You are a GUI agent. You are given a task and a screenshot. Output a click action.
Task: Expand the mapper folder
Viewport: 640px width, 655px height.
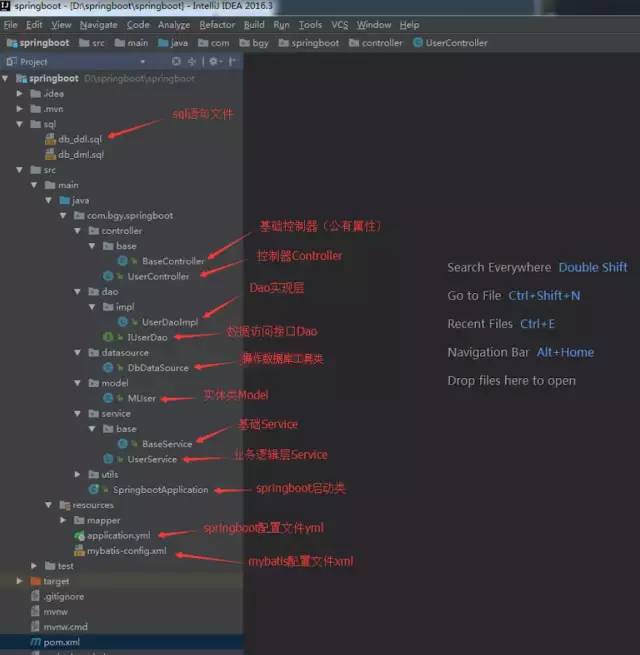click(x=63, y=520)
